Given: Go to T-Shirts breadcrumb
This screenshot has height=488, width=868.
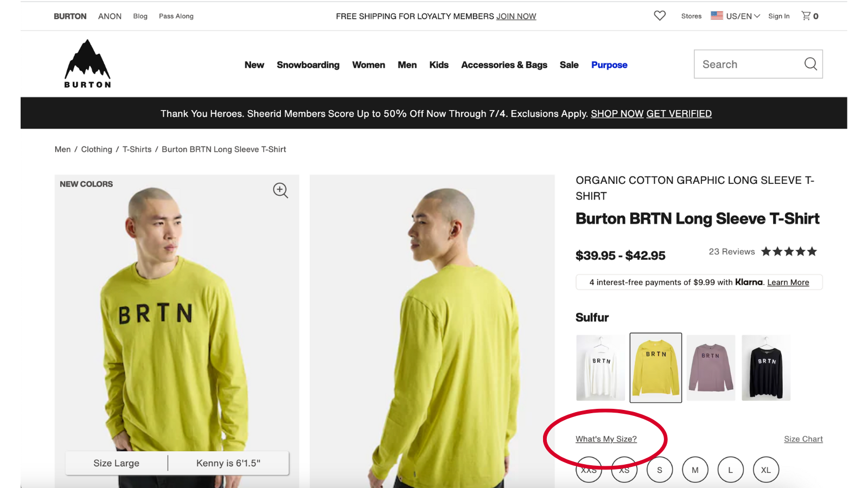Looking at the screenshot, I should click(x=137, y=149).
